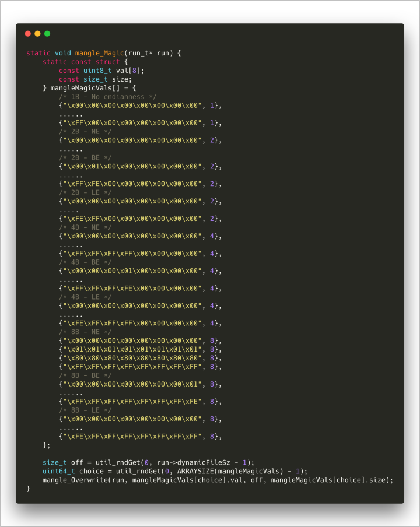Click the 'static const struct {' line
The width and height of the screenshot is (420, 527).
85,62
